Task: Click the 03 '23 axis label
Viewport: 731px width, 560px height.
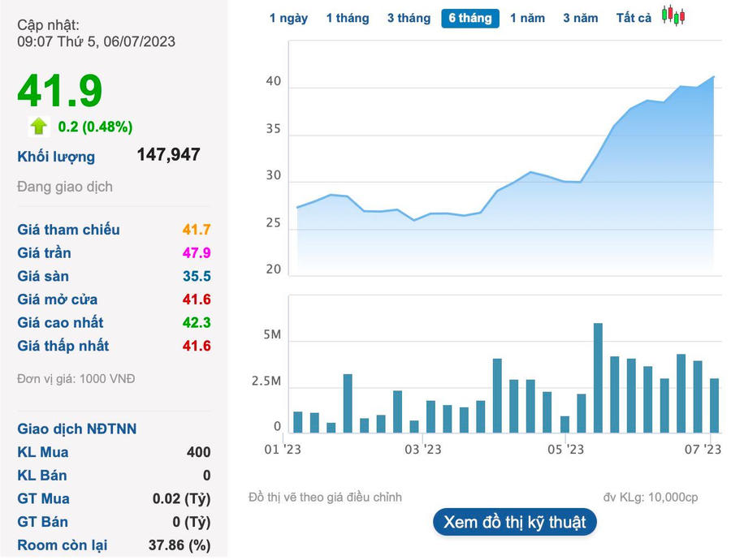Action: [x=422, y=449]
